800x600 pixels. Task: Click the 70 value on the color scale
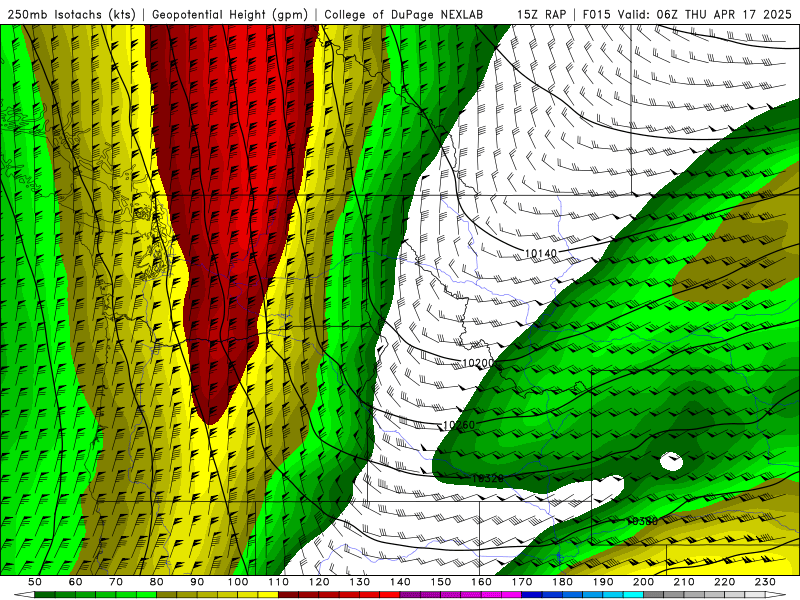116,582
